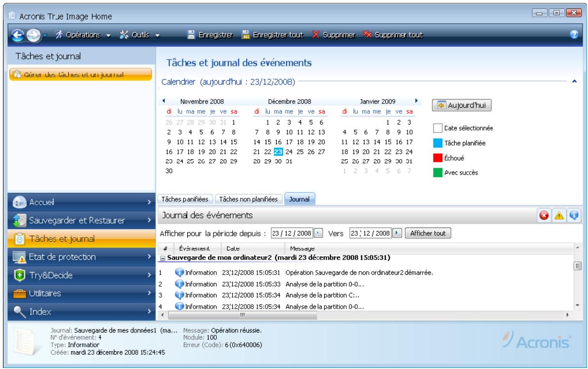The width and height of the screenshot is (588, 369).
Task: Go to next month in calendar
Action: coord(416,100)
